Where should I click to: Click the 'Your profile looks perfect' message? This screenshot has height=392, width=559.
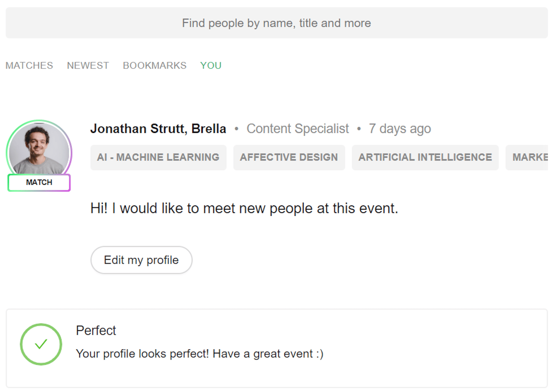(200, 354)
